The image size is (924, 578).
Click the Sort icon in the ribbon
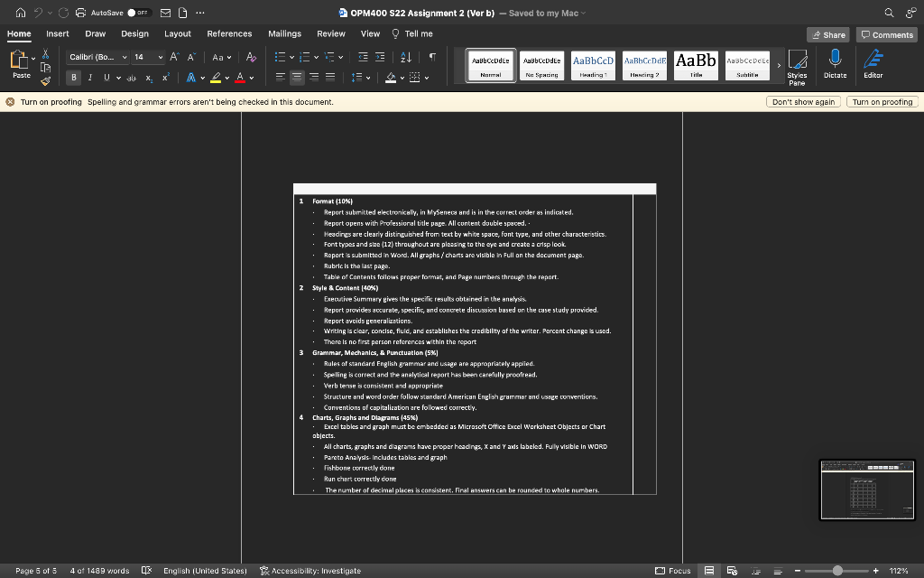tap(407, 57)
